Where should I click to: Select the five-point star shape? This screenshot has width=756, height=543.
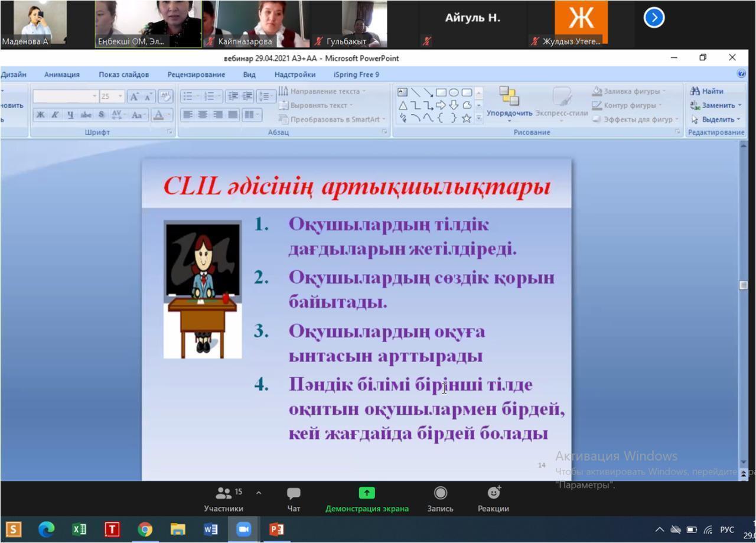coord(466,118)
